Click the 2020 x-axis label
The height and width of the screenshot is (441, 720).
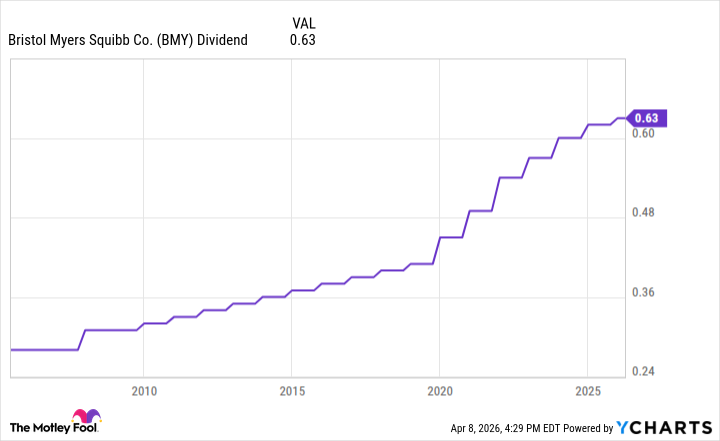[x=439, y=389]
